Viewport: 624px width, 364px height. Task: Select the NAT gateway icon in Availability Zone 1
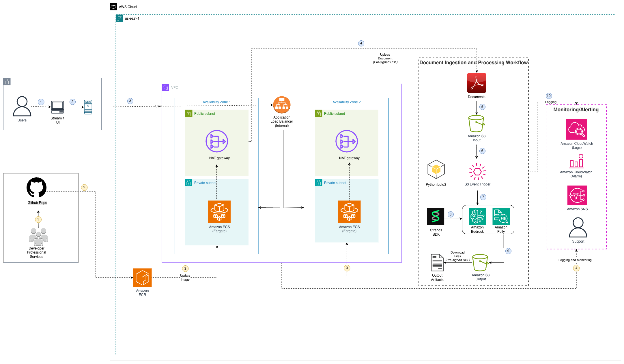point(217,141)
